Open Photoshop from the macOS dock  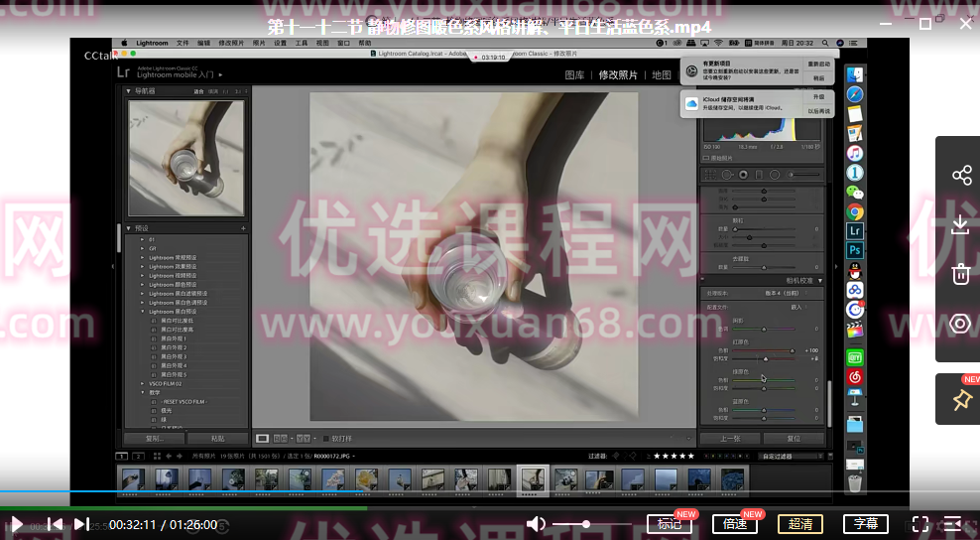(x=854, y=250)
